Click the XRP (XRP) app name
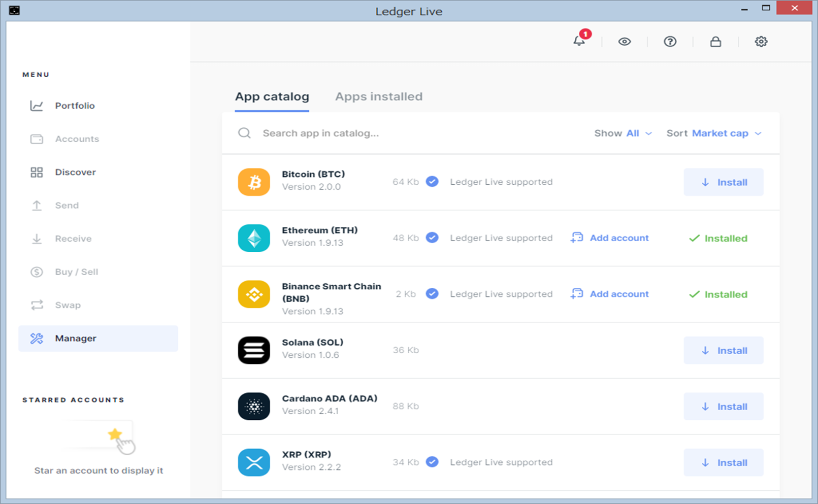This screenshot has height=504, width=818. click(x=306, y=454)
